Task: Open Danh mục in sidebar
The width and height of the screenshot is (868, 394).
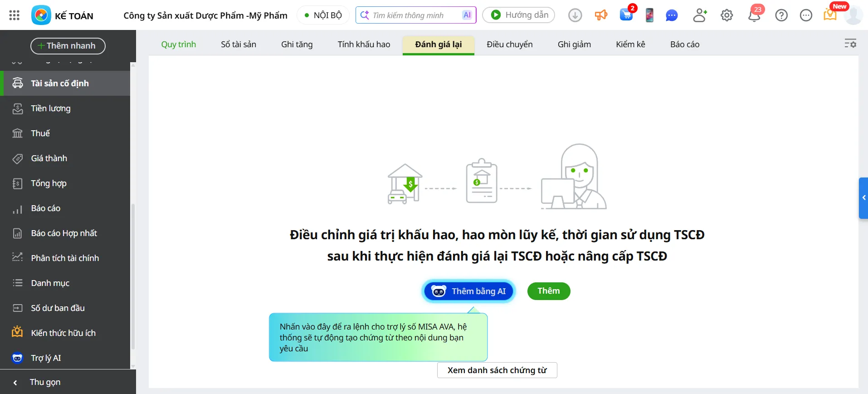Action: tap(65, 283)
